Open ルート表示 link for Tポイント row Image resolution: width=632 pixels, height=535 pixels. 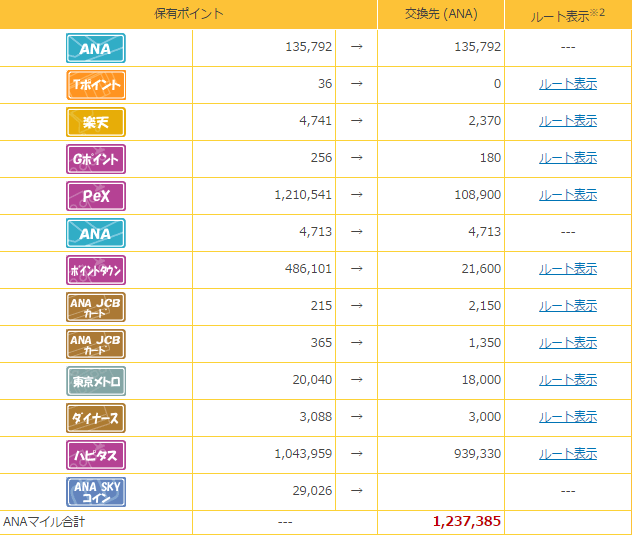[x=568, y=84]
